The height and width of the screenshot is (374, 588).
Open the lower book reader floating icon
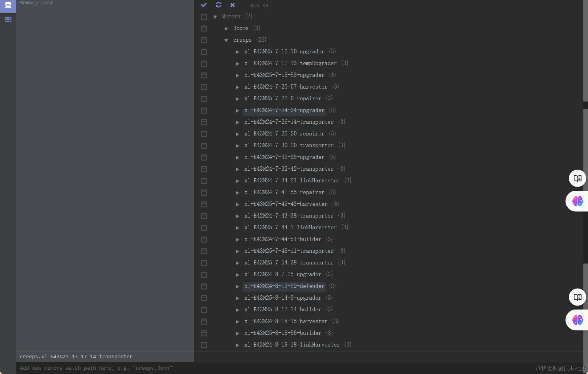coord(577,297)
